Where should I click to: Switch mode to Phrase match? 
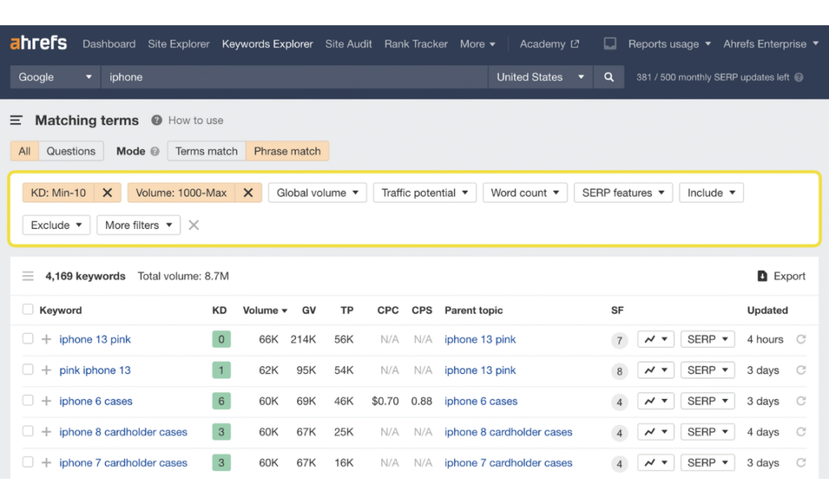[x=287, y=151]
